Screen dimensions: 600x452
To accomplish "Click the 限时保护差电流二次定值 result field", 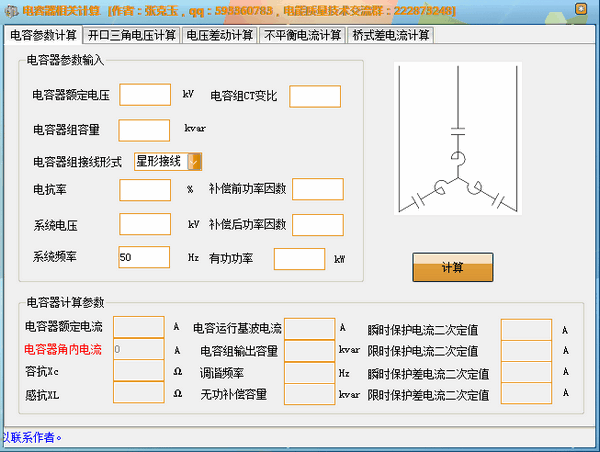I will tap(527, 393).
